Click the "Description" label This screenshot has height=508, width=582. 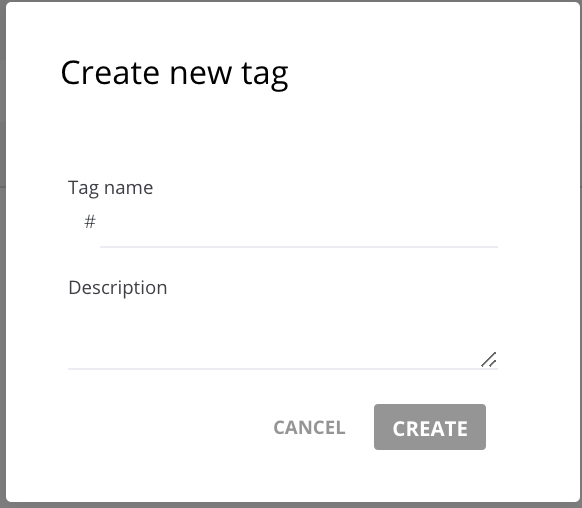click(x=118, y=288)
